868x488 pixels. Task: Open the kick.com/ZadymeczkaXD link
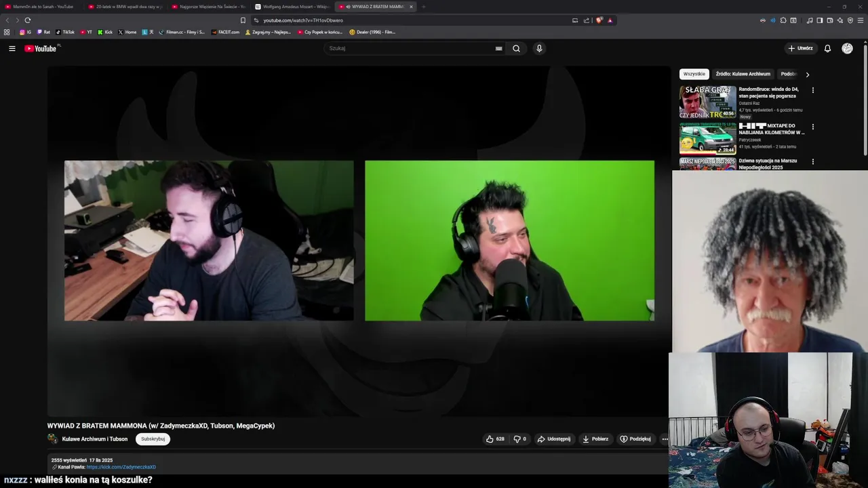coord(121,467)
